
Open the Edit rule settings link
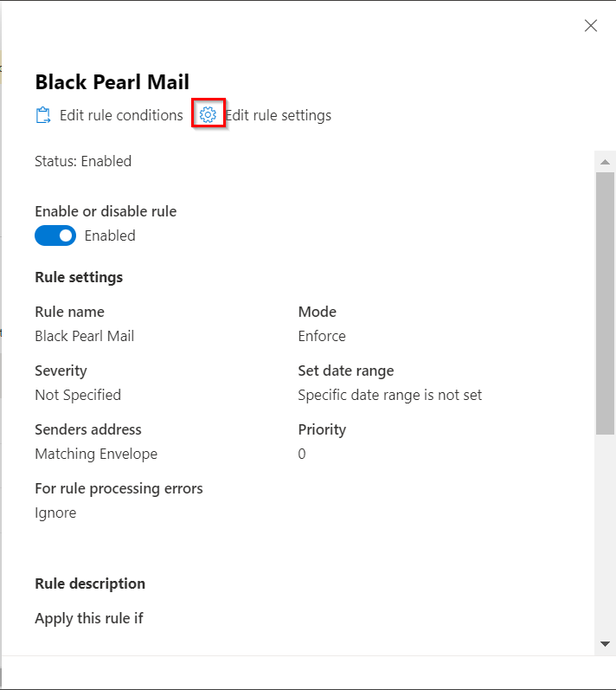pos(278,115)
